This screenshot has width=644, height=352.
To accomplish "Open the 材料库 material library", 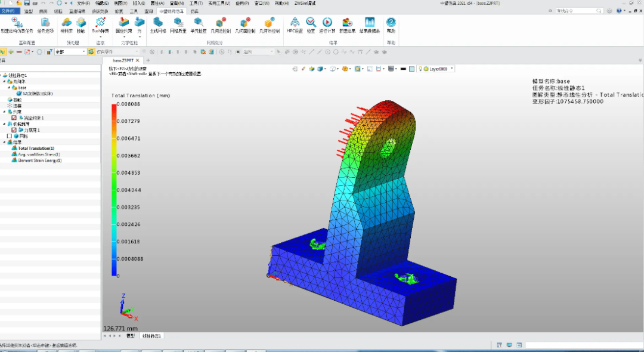I will 67,25.
